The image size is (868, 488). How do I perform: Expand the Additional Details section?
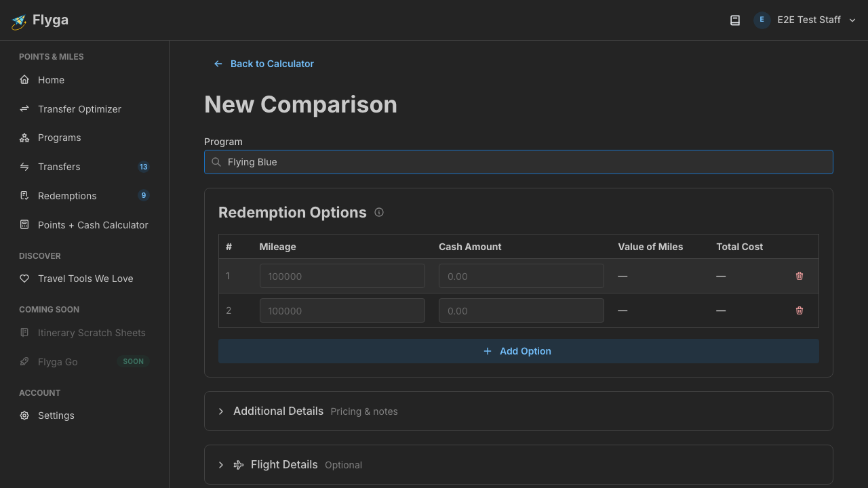tap(519, 411)
